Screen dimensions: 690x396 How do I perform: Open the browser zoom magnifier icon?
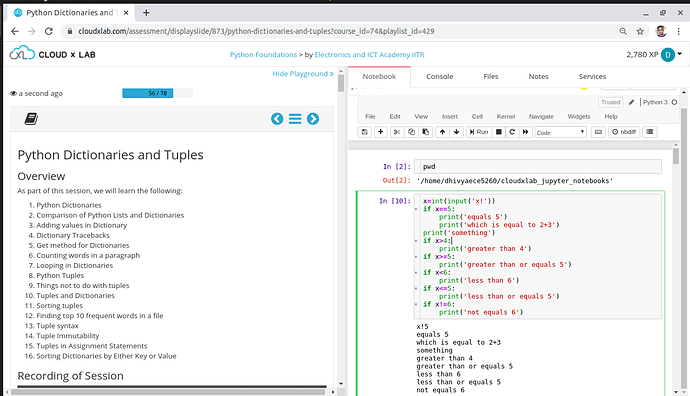pyautogui.click(x=623, y=31)
